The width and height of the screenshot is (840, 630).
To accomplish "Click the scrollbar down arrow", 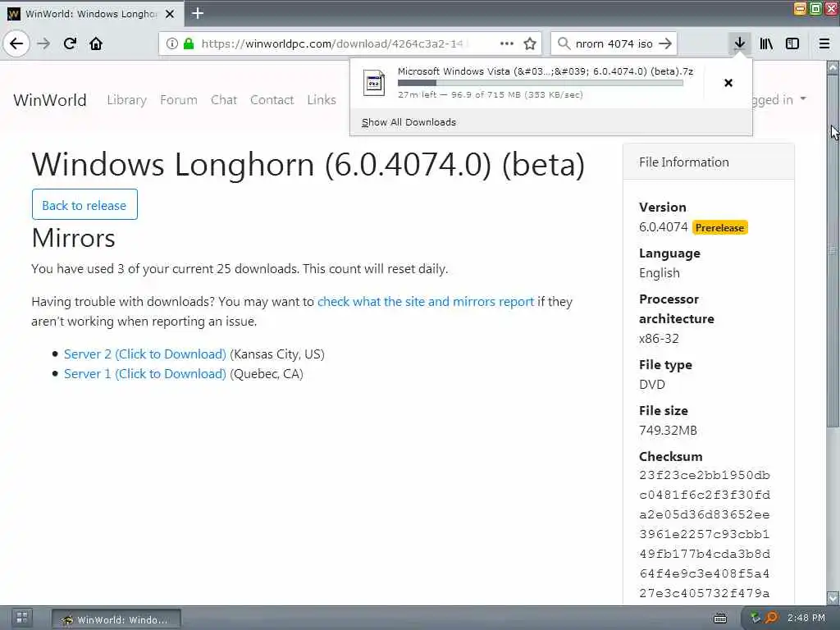I will tap(833, 597).
